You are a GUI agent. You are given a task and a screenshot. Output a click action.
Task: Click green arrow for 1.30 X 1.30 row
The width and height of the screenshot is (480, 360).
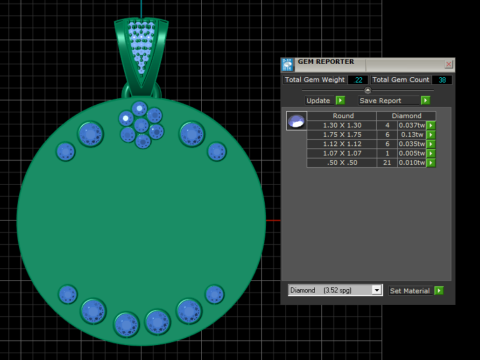click(x=431, y=125)
